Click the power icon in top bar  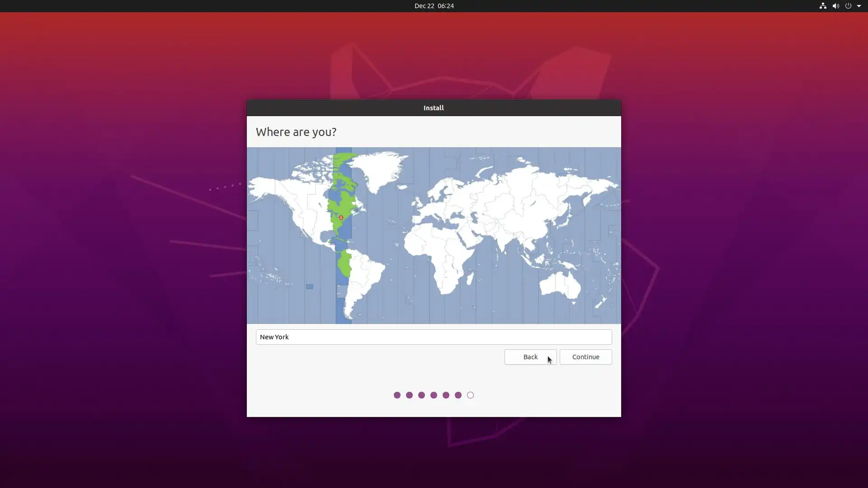[x=848, y=6]
